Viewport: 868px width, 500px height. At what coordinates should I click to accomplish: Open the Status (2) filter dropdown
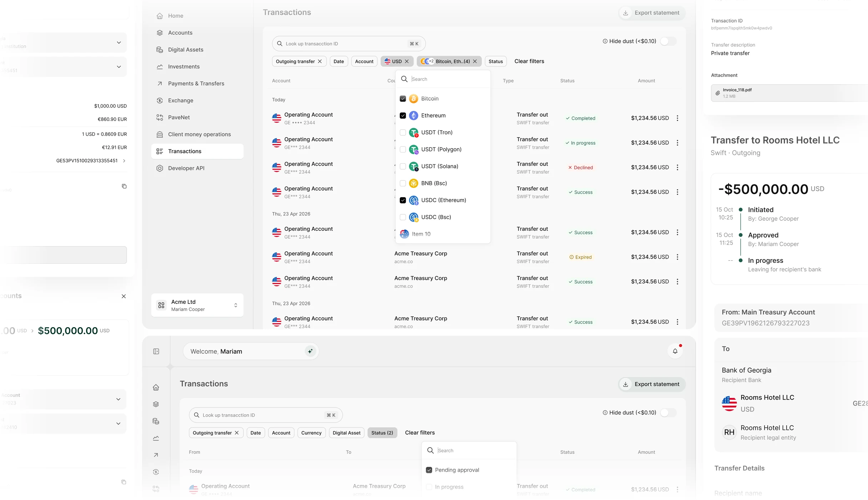[x=382, y=433]
